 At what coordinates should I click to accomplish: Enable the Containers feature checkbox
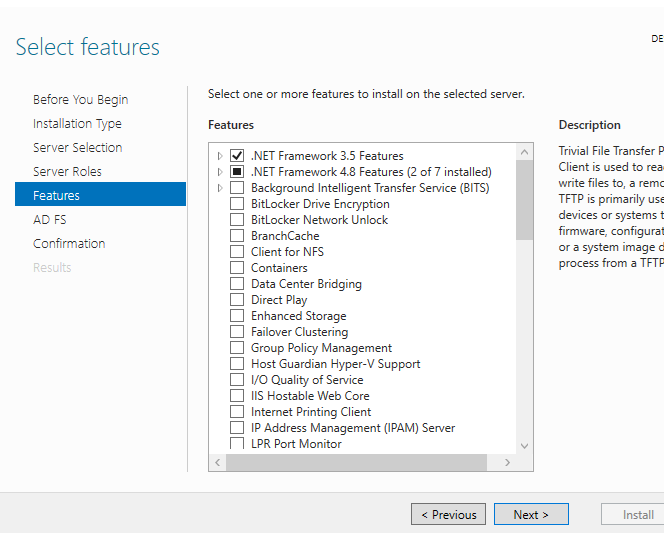[x=237, y=268]
